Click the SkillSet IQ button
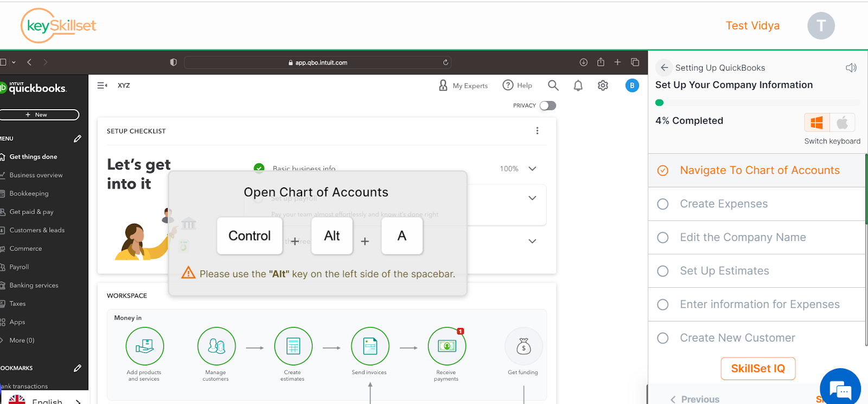 coord(758,369)
